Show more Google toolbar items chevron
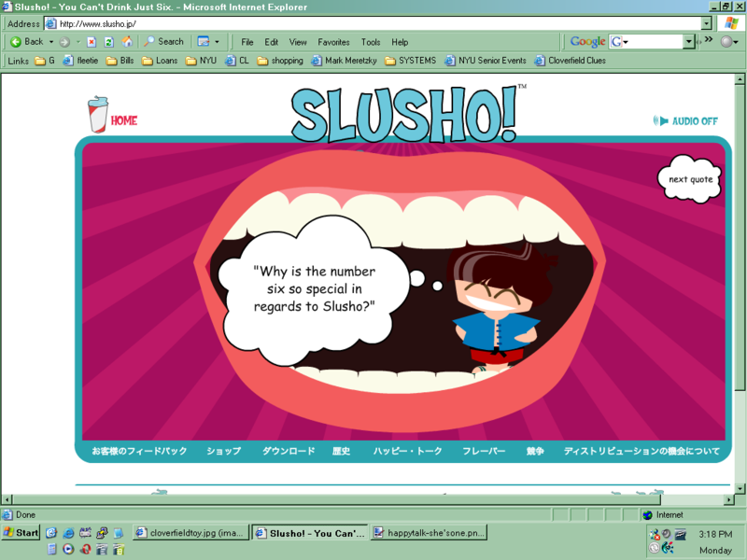The image size is (747, 560). (x=709, y=39)
